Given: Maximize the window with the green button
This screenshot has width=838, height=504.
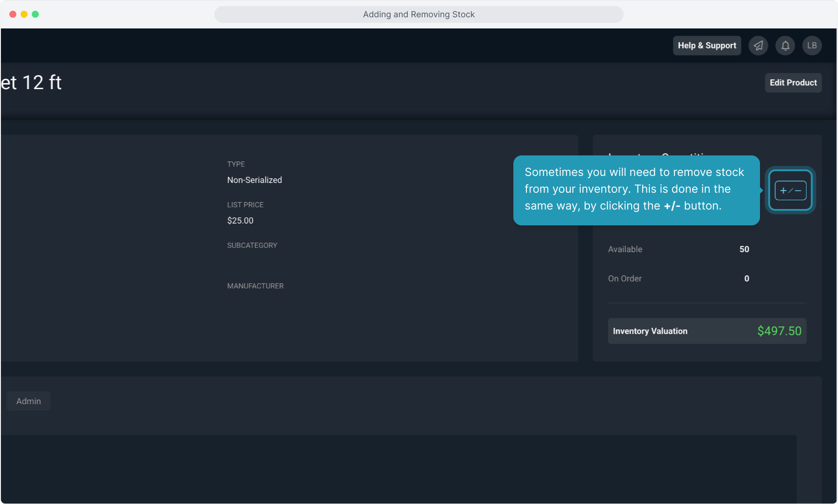Looking at the screenshot, I should pyautogui.click(x=36, y=14).
